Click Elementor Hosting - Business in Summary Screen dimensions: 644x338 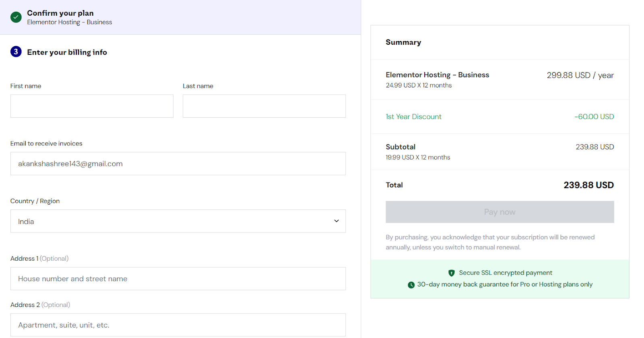pos(437,75)
